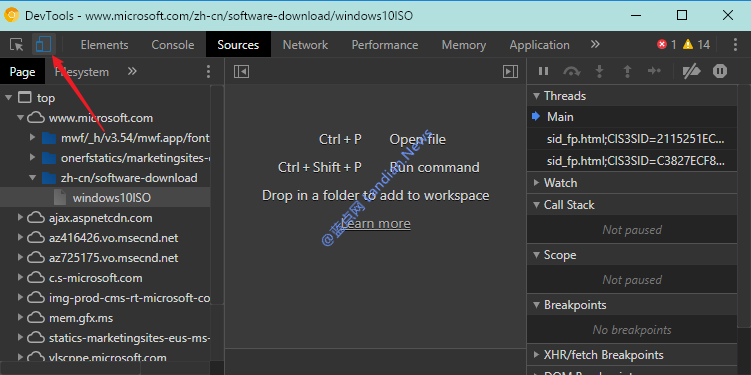Click the top frame window icon

tap(24, 98)
